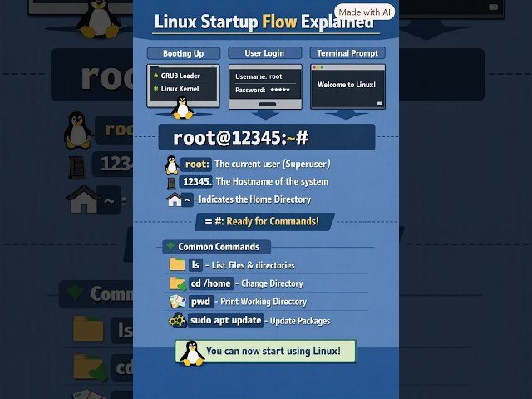Click the "Made with AI" badge
Screen dimensions: 532x399
tap(364, 12)
